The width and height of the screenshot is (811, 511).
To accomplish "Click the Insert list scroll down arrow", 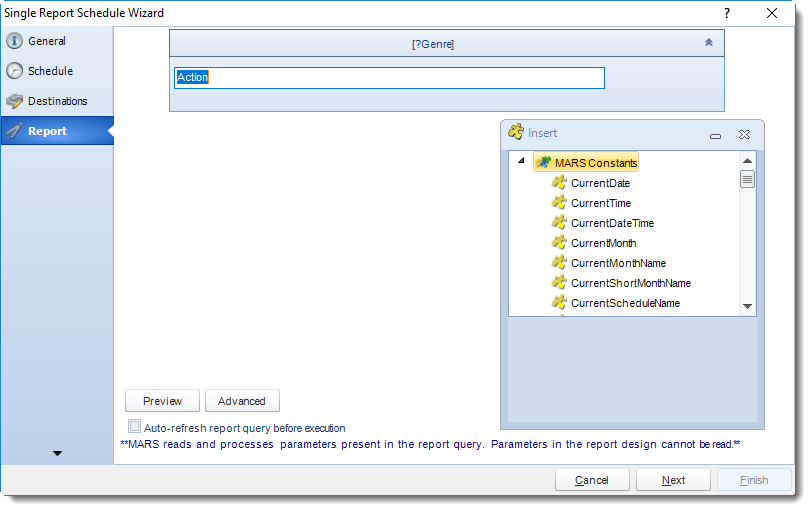I will [x=747, y=306].
